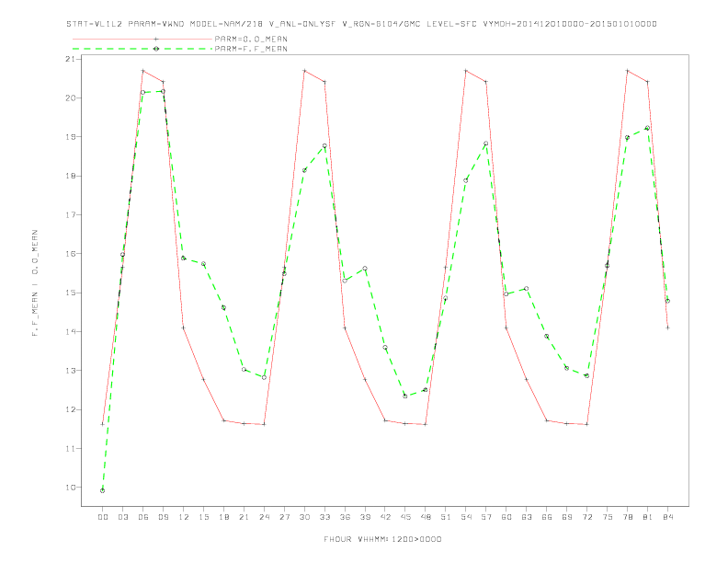
Task: Click x-axis forecast hour label 00
Action: [x=103, y=517]
